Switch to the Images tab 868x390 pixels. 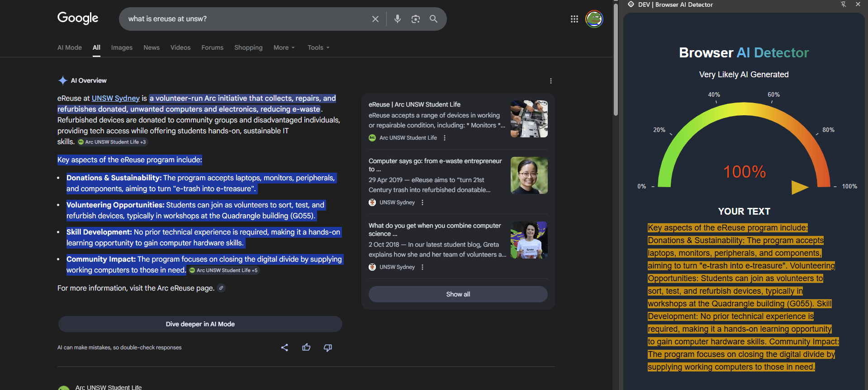point(122,47)
